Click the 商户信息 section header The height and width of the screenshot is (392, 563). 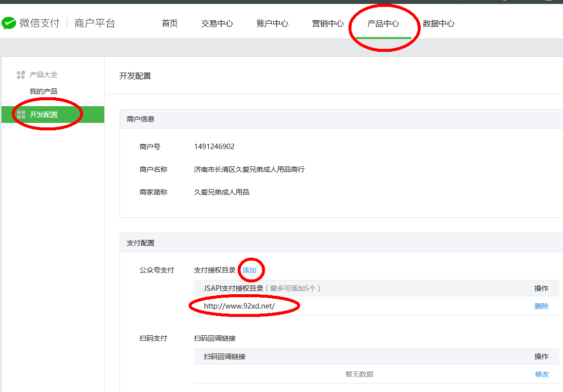(140, 119)
